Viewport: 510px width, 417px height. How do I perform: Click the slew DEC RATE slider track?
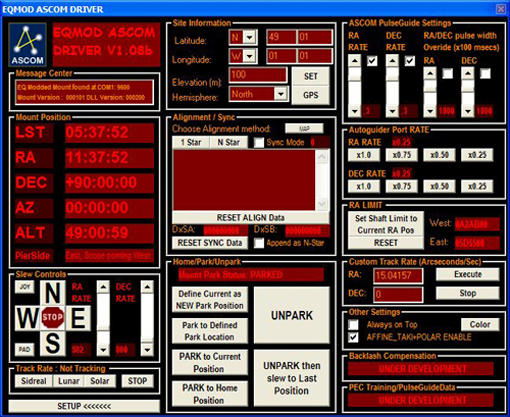coord(147,318)
